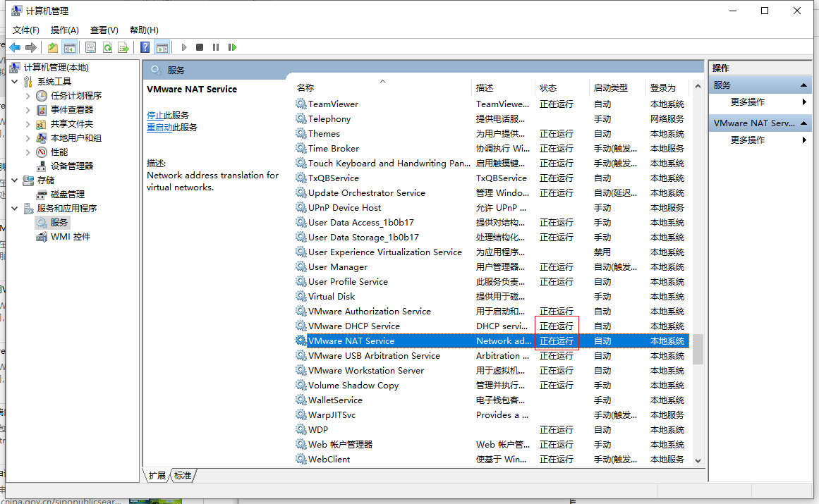
Task: Sort by the 登录为 column header
Action: point(667,87)
